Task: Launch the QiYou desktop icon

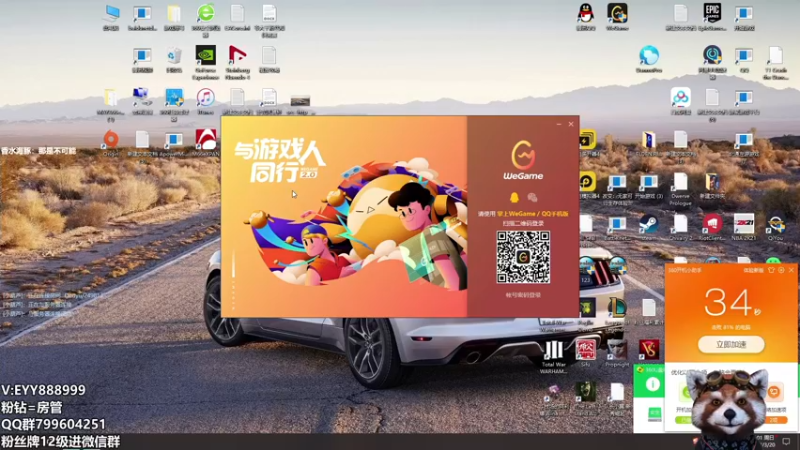Action: (x=776, y=228)
